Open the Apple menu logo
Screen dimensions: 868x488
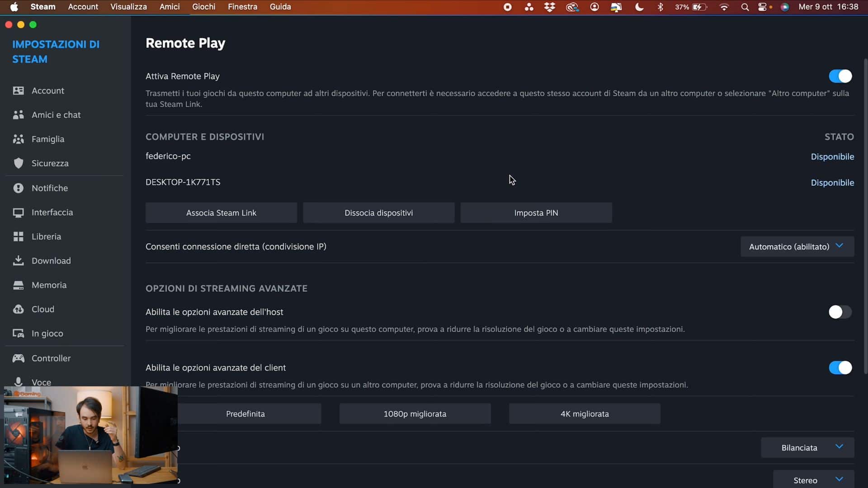pyautogui.click(x=14, y=7)
